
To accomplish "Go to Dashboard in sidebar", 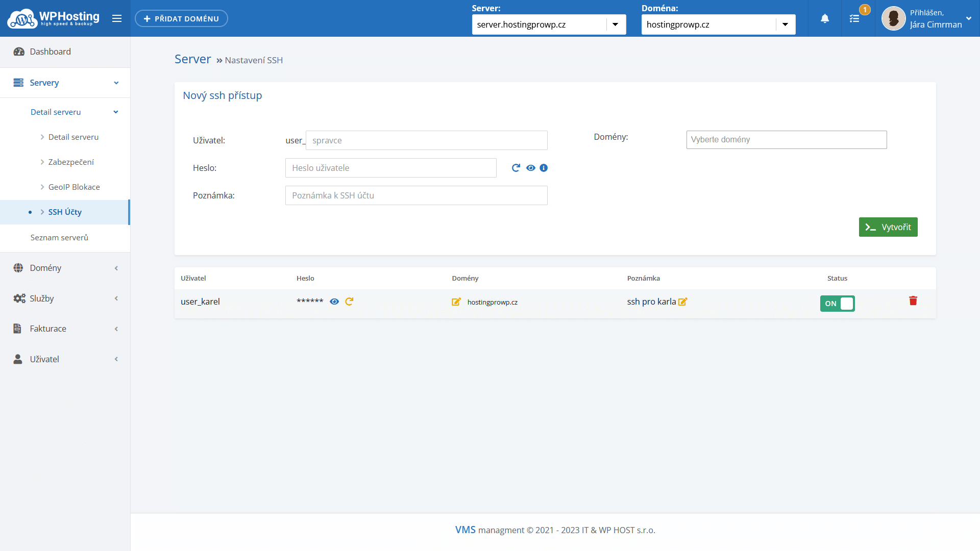I will tap(50, 52).
